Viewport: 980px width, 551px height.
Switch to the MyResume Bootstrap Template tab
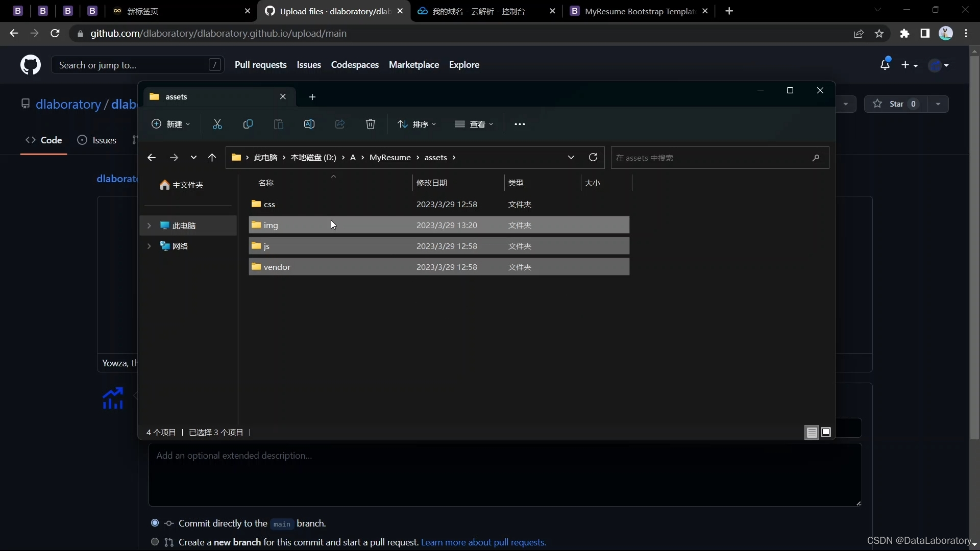[x=638, y=11]
